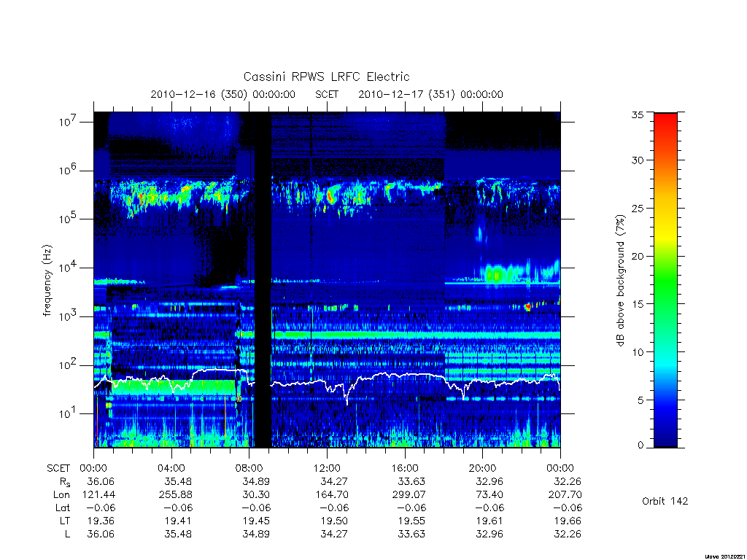Click the color bar label '10'
Screen dimensions: 747x560
point(637,352)
